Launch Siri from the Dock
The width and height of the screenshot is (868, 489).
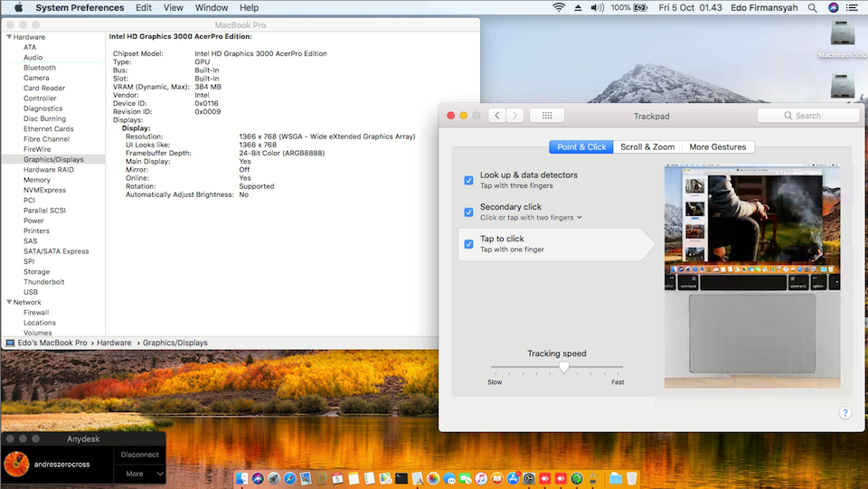point(258,478)
